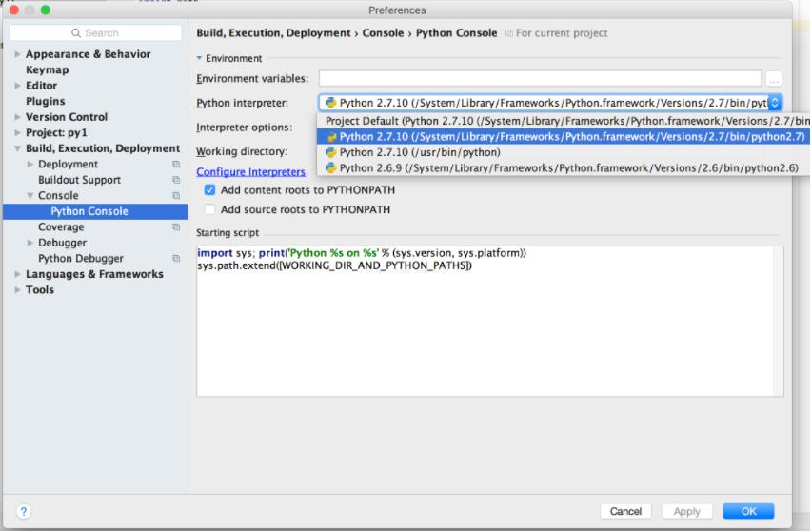Open Python interpreter dropdown arrow
The image size is (812, 531).
775,103
